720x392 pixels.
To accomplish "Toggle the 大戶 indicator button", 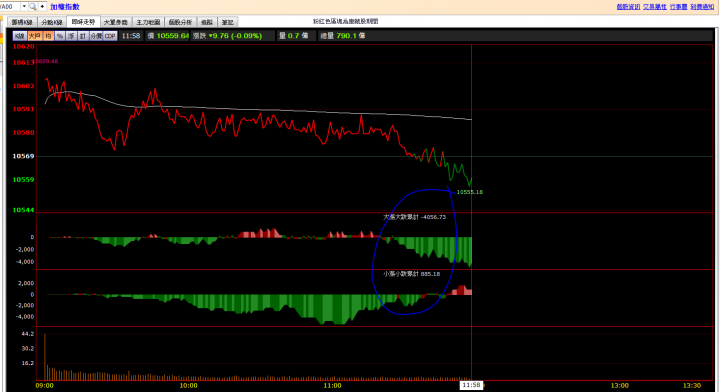I will pyautogui.click(x=35, y=36).
